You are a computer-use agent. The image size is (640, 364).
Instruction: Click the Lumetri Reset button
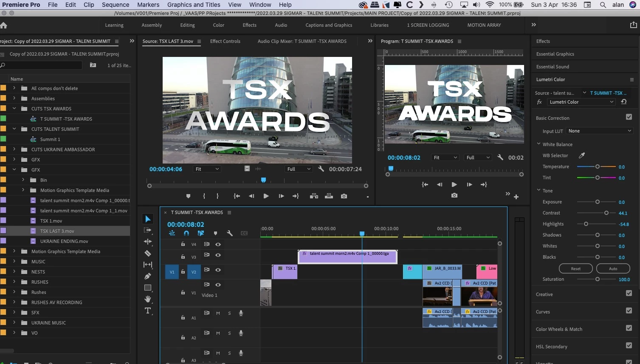tap(576, 268)
